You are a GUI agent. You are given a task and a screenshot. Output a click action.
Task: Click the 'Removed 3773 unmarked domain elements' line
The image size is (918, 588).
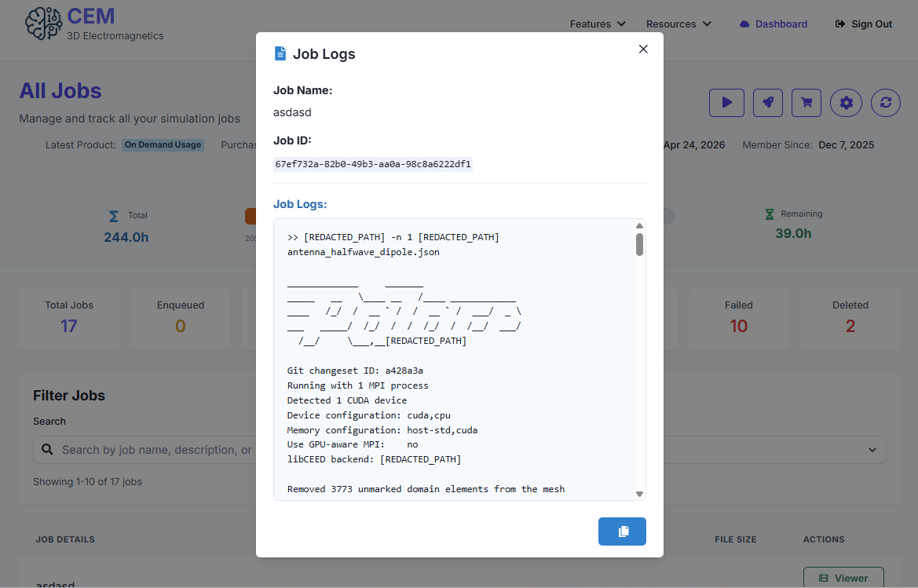426,489
